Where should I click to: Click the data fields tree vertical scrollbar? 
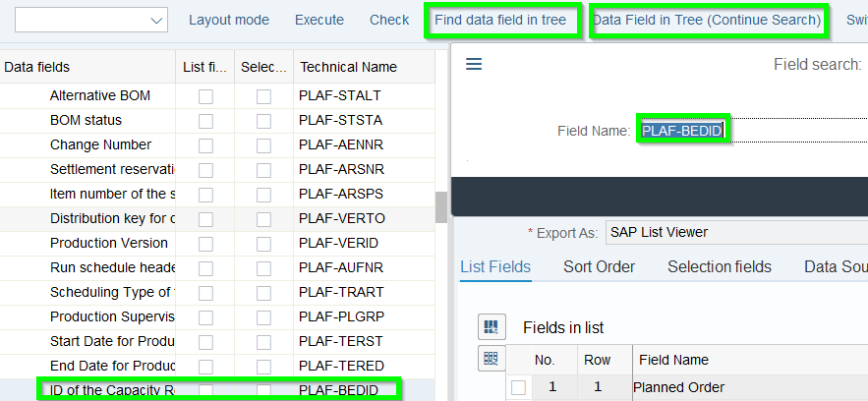441,205
